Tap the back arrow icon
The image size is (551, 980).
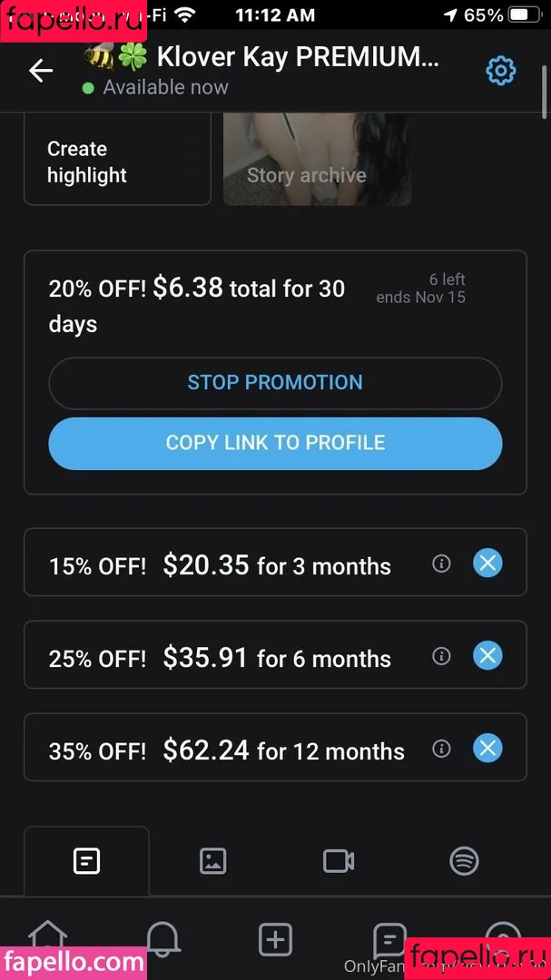[x=41, y=71]
